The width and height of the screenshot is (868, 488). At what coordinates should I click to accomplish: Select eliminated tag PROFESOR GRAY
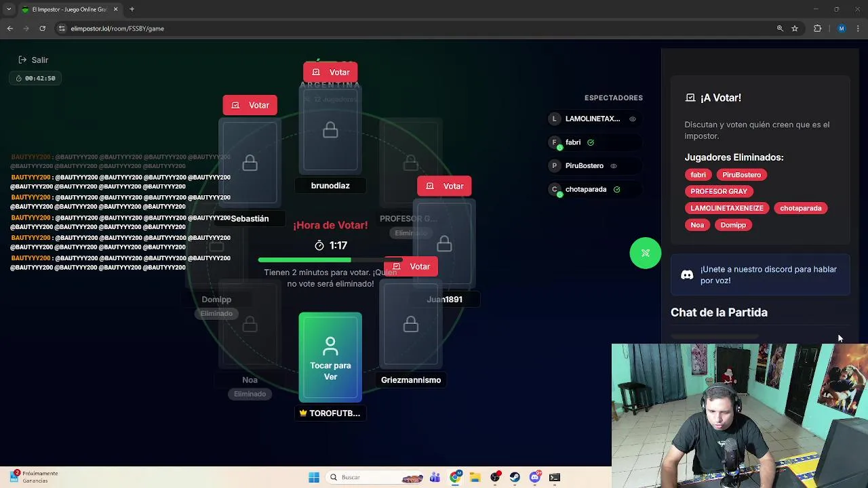(719, 191)
